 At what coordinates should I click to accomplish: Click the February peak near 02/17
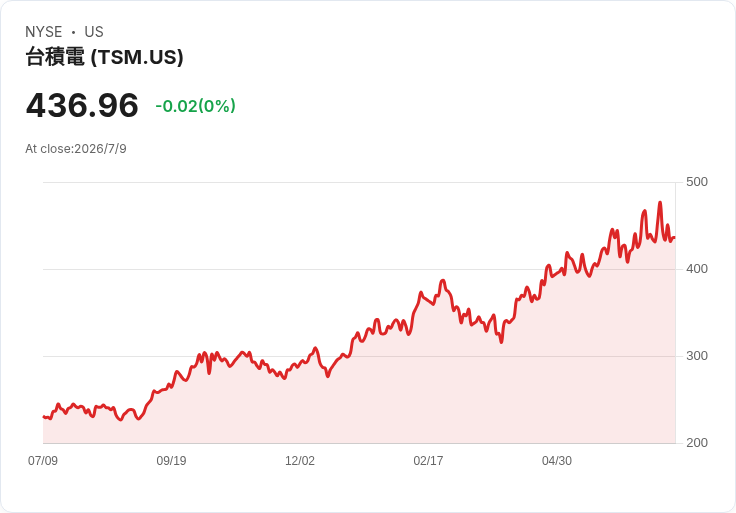point(442,281)
